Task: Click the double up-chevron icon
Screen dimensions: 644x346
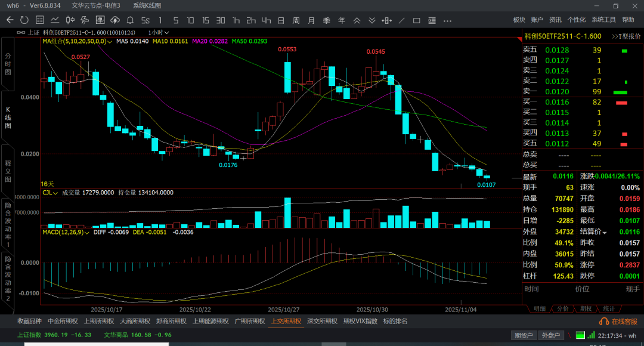Action: pyautogui.click(x=357, y=20)
